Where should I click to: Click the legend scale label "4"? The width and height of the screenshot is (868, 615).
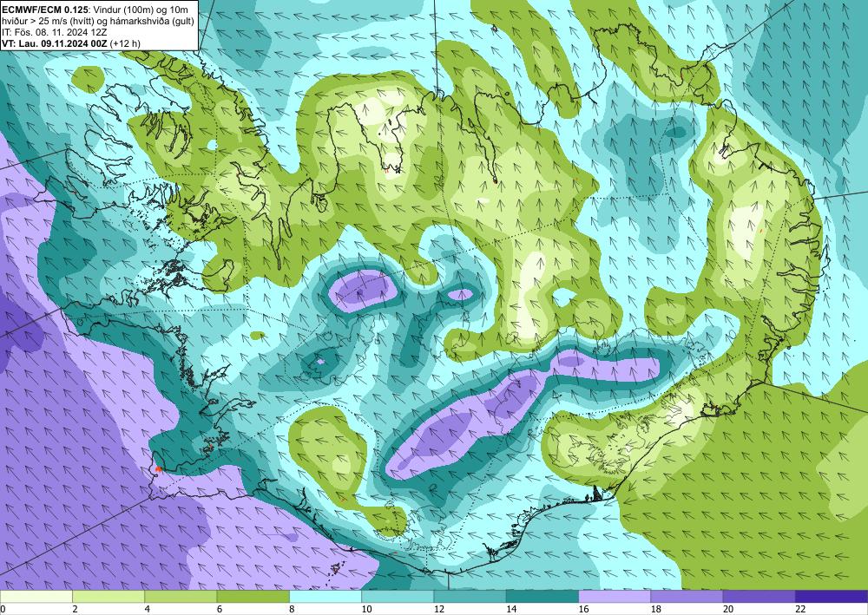148,609
